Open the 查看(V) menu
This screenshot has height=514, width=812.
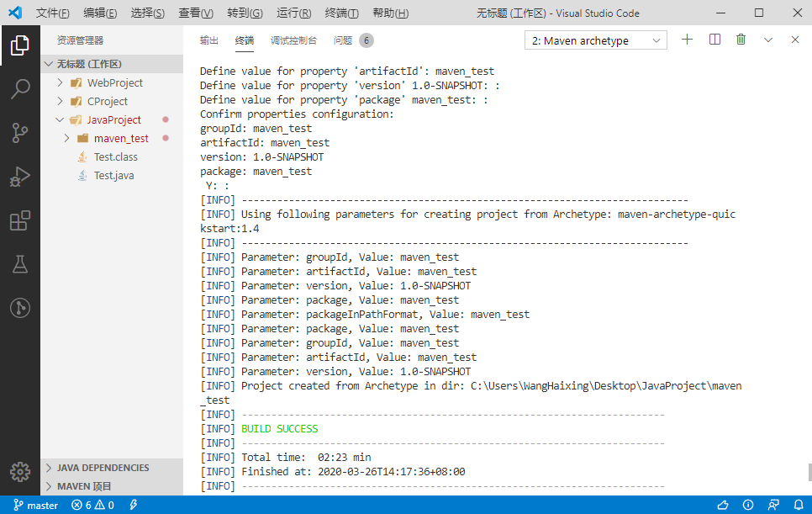196,13
